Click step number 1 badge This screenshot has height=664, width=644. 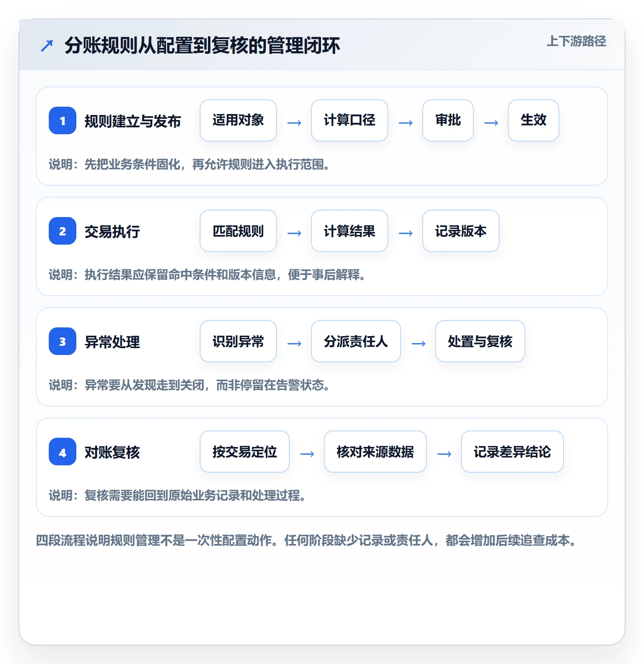(63, 120)
